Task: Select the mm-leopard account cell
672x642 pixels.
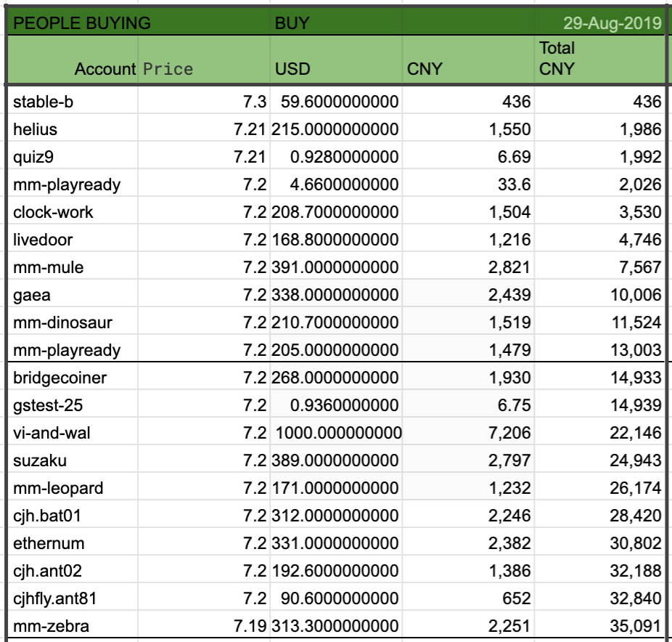Action: [x=73, y=487]
